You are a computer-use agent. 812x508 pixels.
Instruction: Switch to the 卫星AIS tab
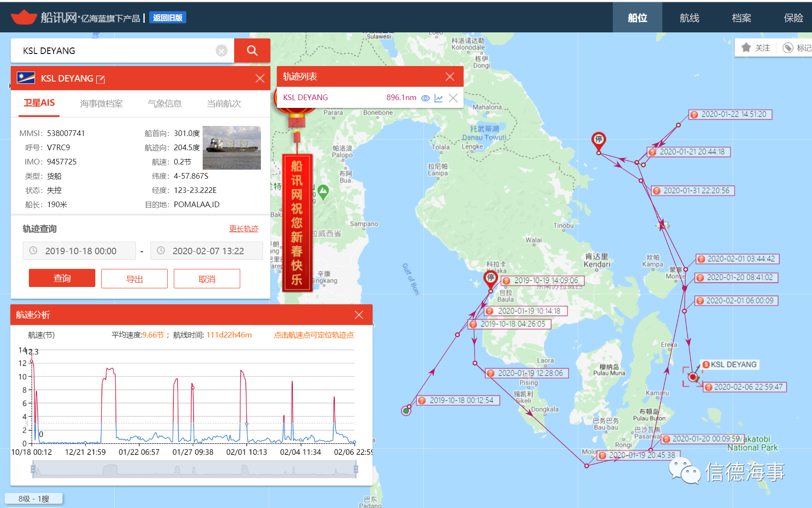pos(39,103)
